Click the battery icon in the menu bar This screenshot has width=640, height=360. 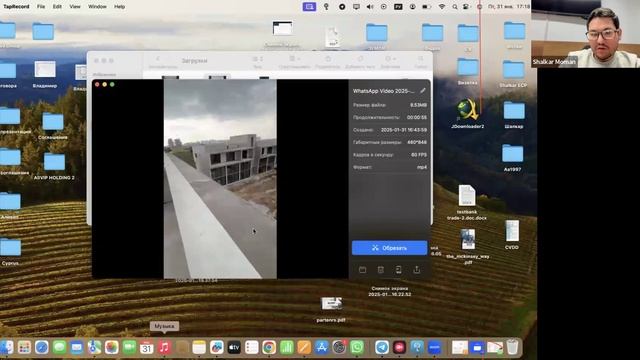point(426,7)
